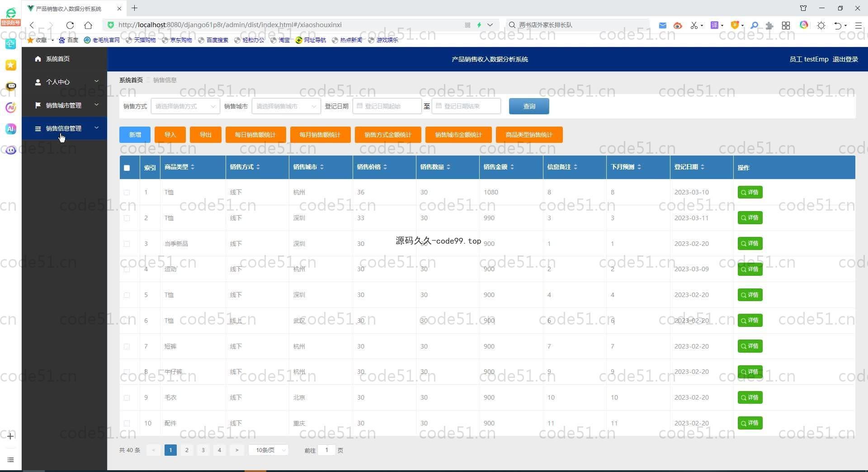
Task: Click the next page arrow
Action: 236,450
